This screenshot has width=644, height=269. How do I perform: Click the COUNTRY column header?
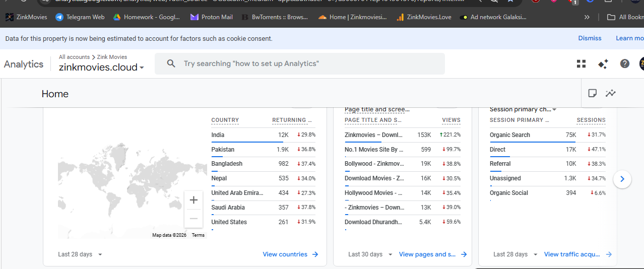tap(225, 120)
